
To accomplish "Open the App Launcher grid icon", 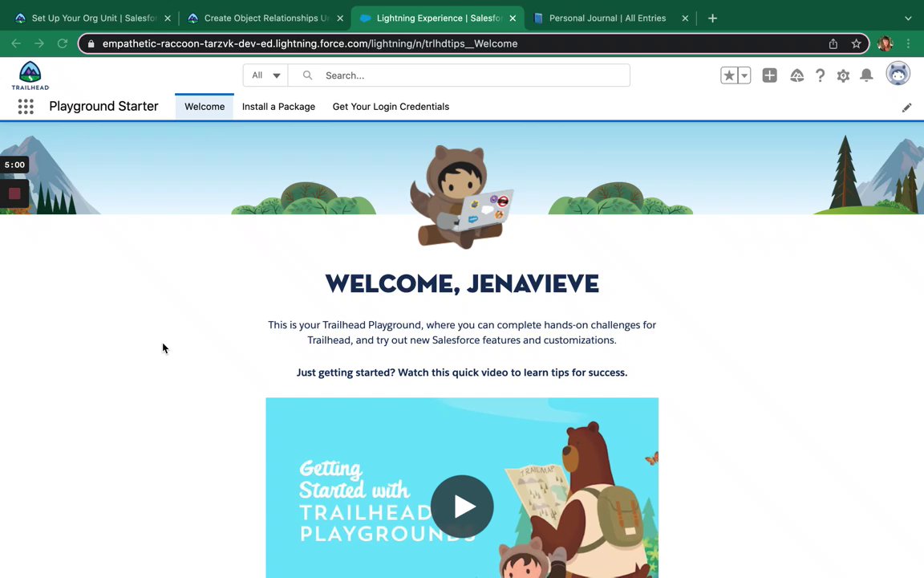I will pos(26,106).
